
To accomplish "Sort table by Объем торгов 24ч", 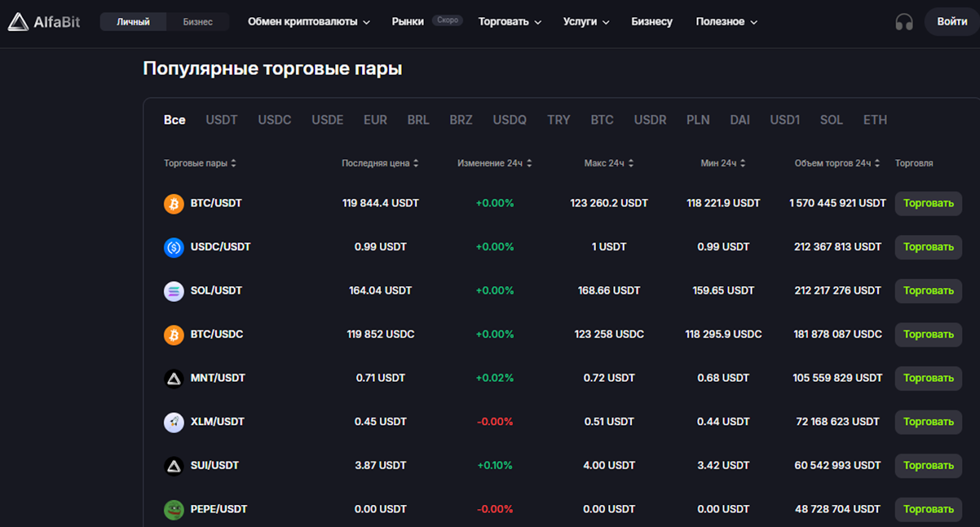I will (837, 163).
